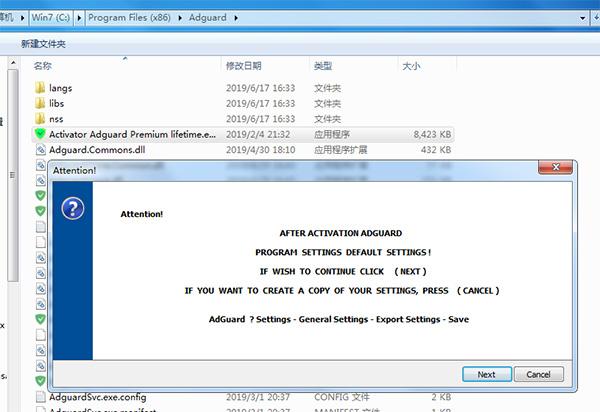The height and width of the screenshot is (412, 600).
Task: Click the file name Activator Adguard Premium lifetime
Action: pos(132,134)
